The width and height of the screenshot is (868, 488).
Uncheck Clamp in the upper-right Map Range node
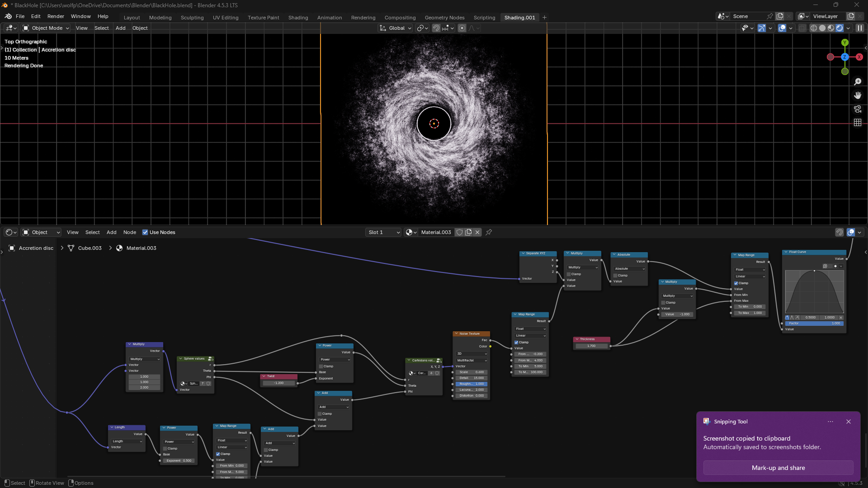pos(736,283)
